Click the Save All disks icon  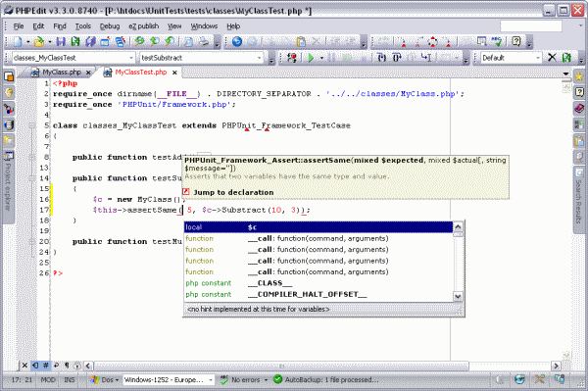pyautogui.click(x=90, y=41)
